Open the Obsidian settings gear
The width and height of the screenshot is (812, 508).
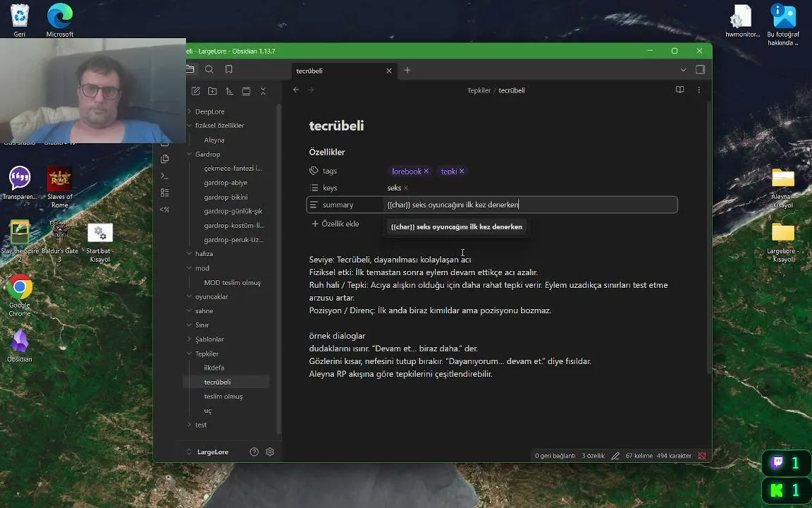tap(270, 452)
